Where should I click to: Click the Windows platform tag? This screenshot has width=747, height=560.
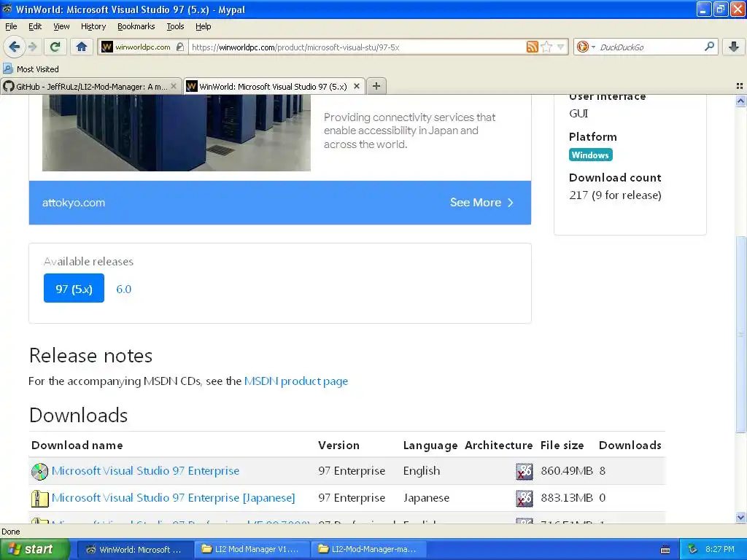(x=590, y=155)
